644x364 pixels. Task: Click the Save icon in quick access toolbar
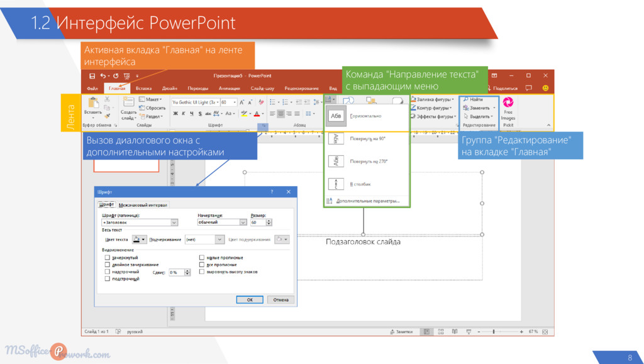[92, 76]
